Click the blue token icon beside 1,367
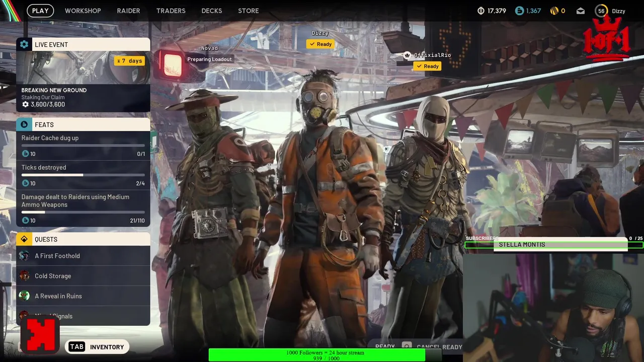This screenshot has height=362, width=644. point(519,11)
